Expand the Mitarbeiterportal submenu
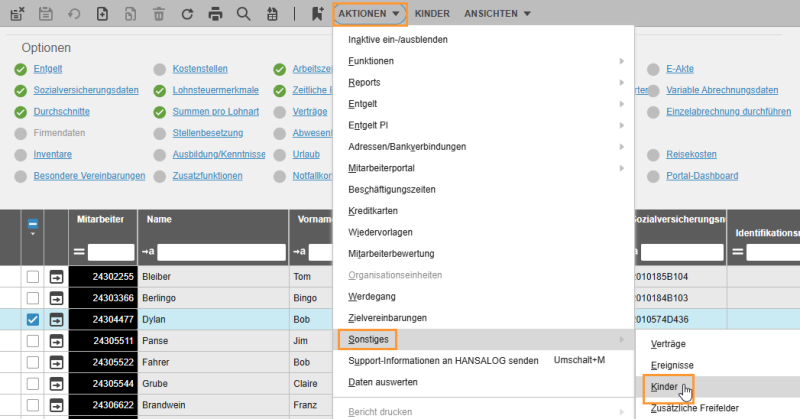The image size is (800, 419). (483, 168)
